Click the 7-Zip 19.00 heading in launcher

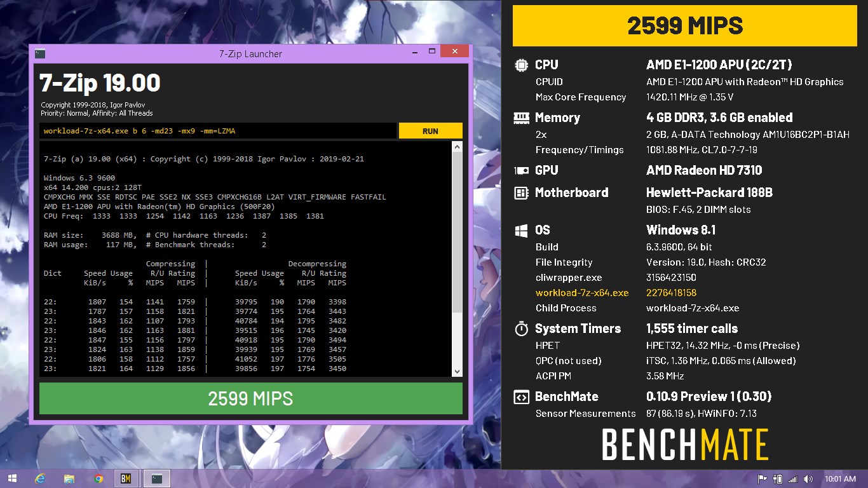click(100, 83)
